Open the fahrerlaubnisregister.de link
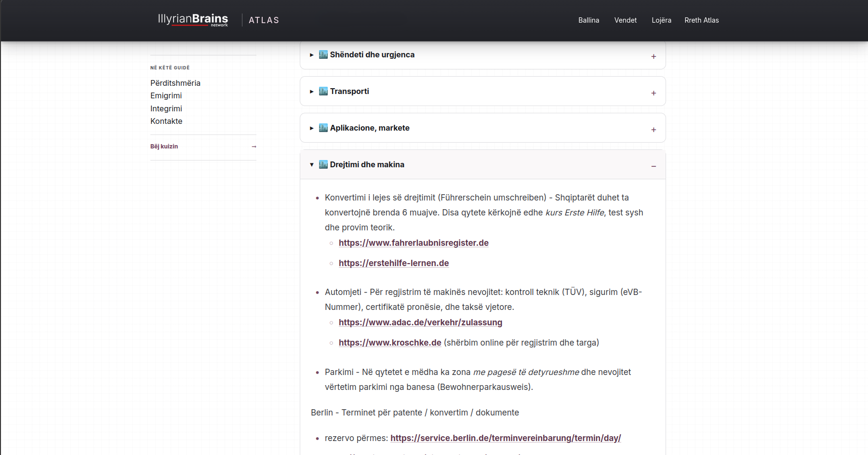This screenshot has width=868, height=455. (x=414, y=243)
